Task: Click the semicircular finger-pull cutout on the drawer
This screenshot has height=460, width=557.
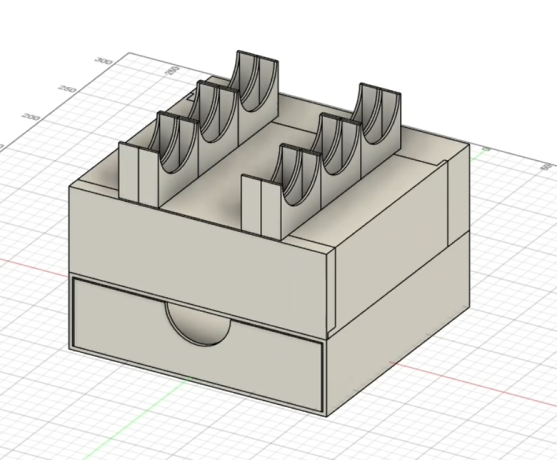Action: 199,325
